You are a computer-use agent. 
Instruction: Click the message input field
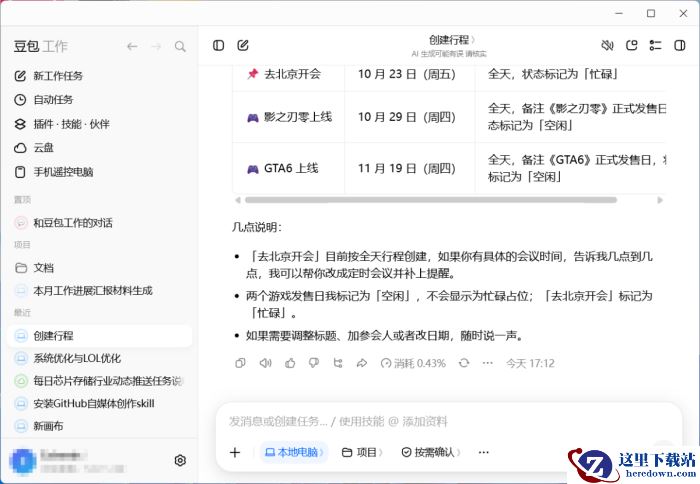click(449, 421)
